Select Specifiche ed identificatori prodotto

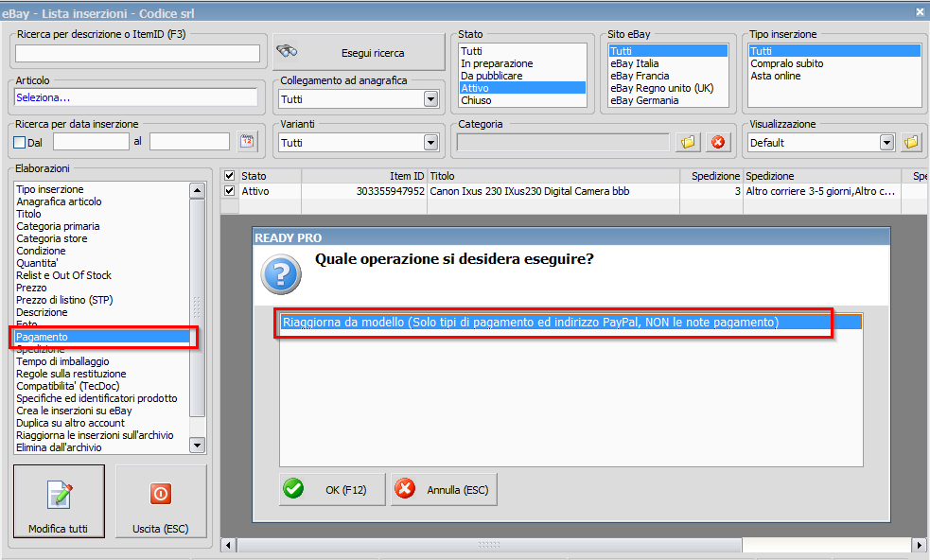101,398
